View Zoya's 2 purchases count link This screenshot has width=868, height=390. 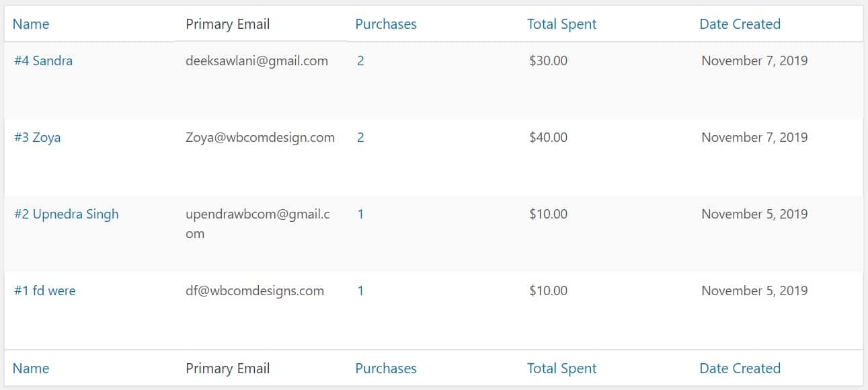tap(360, 137)
